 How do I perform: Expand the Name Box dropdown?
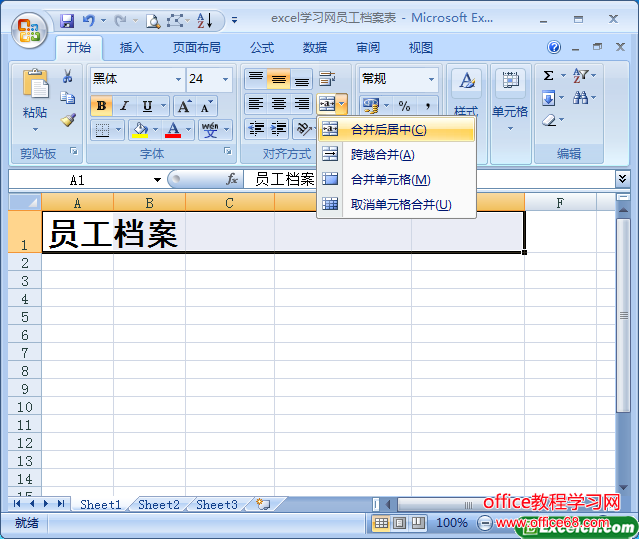[x=157, y=180]
